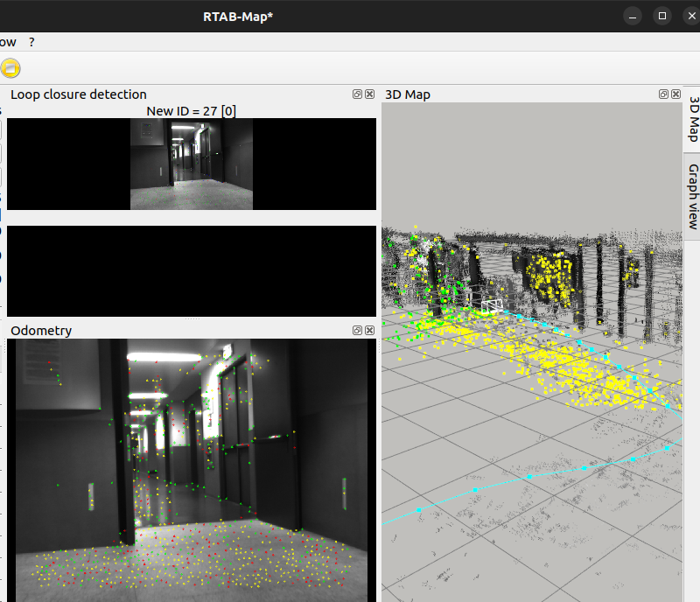Click the 'New ID = 27 [0]' label

[x=191, y=111]
